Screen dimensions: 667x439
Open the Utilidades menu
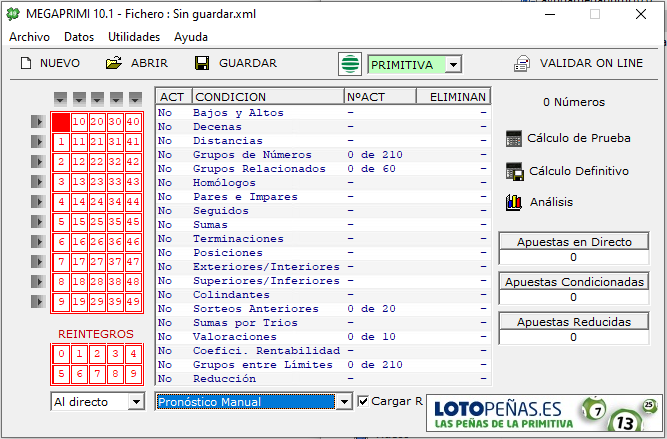pyautogui.click(x=133, y=36)
